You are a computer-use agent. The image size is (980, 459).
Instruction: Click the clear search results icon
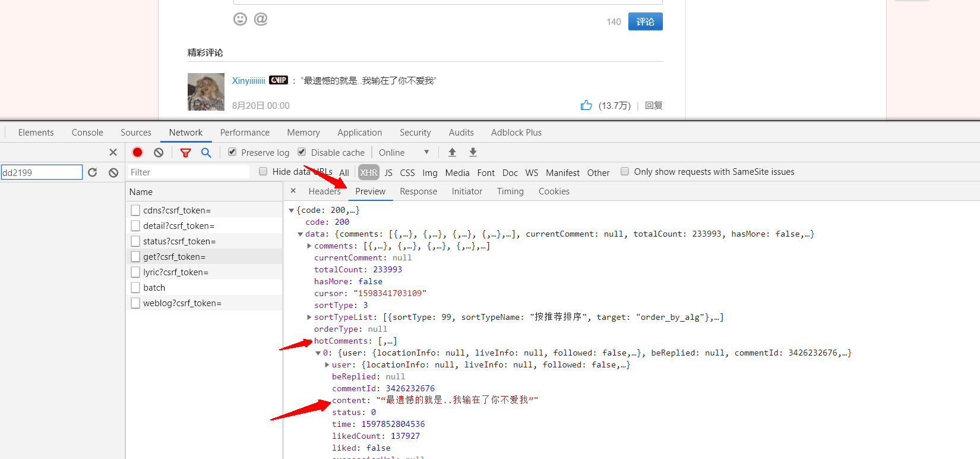click(113, 172)
